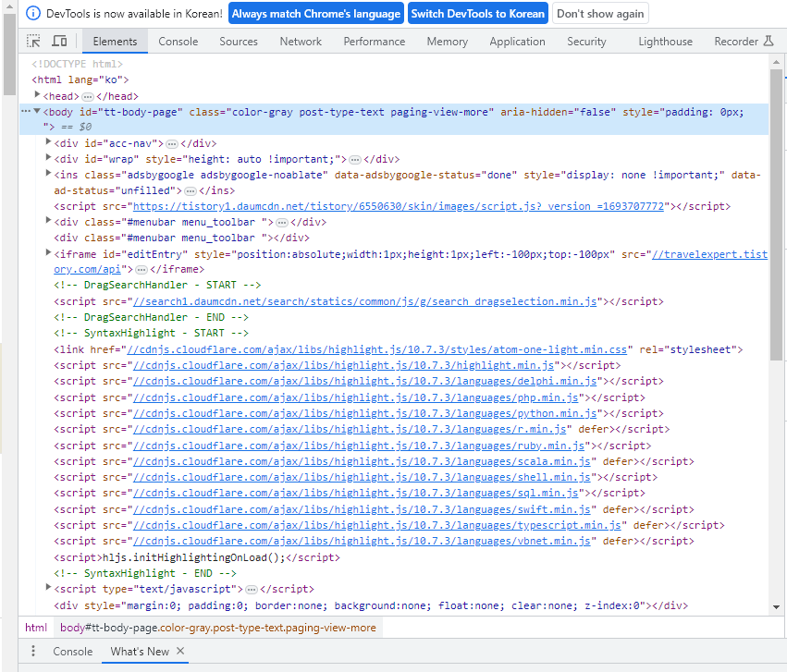Open the Security tab
Image resolution: width=787 pixels, height=672 pixels.
(x=586, y=41)
